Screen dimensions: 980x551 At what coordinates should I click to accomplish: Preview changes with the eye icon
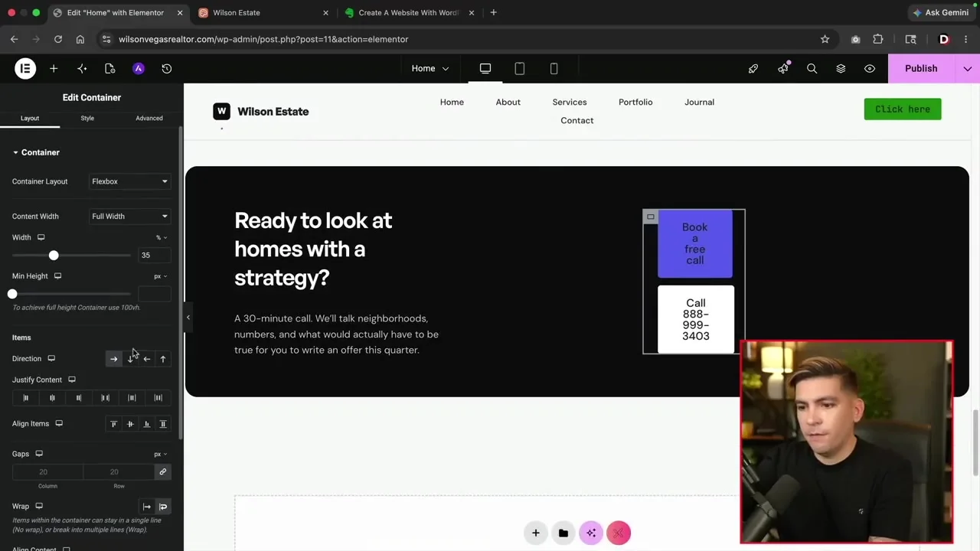pos(870,69)
